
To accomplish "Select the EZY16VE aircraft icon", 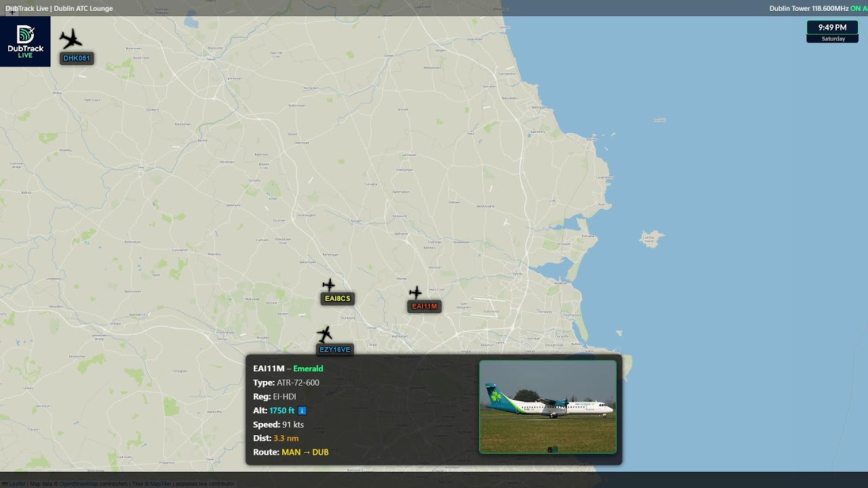I will click(325, 334).
